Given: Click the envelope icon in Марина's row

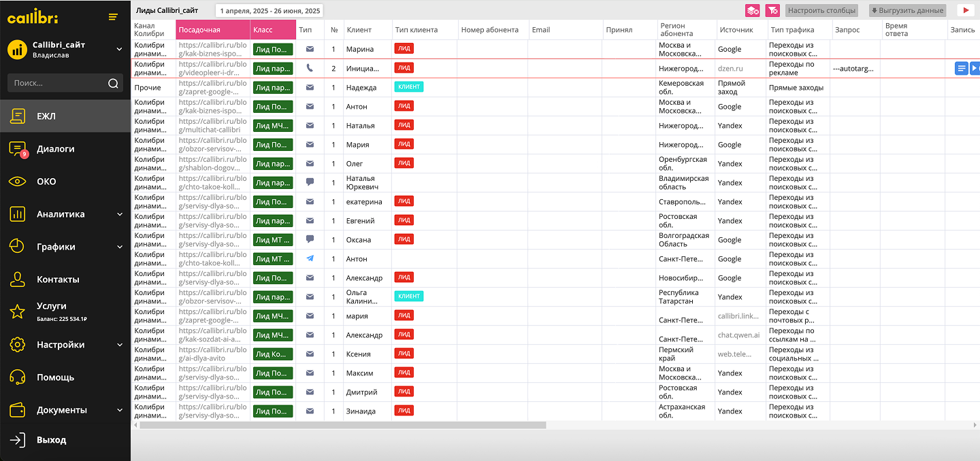Looking at the screenshot, I should (x=310, y=49).
